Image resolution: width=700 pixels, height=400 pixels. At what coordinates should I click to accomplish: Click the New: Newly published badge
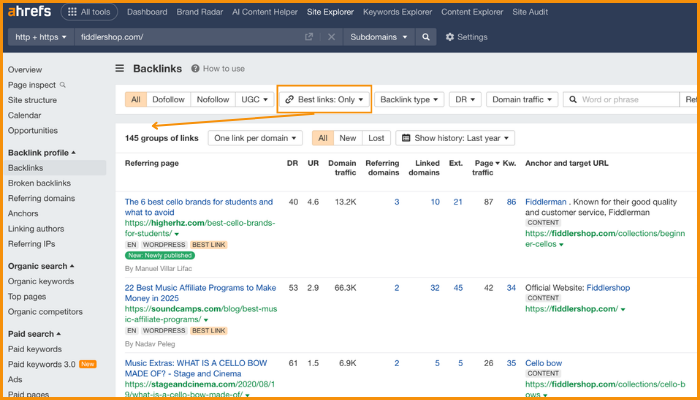click(x=160, y=255)
